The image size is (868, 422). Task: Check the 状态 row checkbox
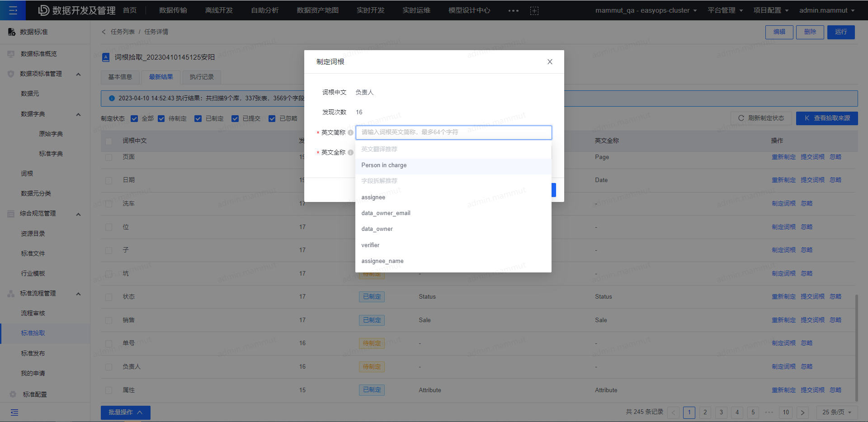108,297
